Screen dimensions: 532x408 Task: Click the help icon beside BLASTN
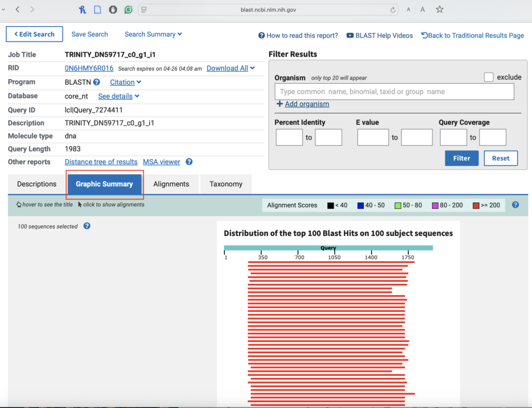pos(97,82)
